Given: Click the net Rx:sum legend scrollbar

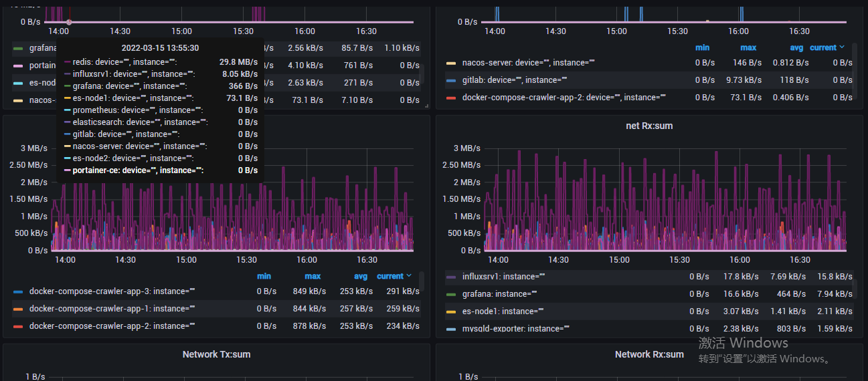Looking at the screenshot, I should click(855, 289).
